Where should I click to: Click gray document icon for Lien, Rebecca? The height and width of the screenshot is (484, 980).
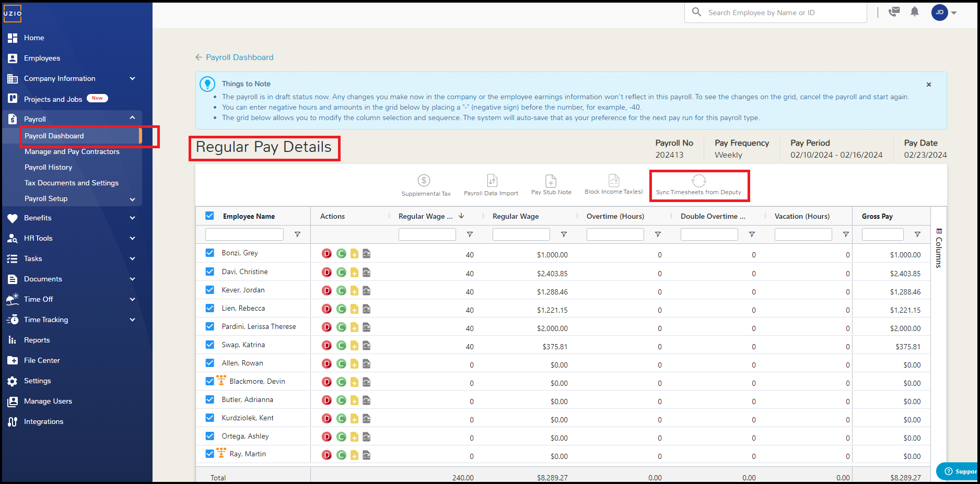[367, 309]
